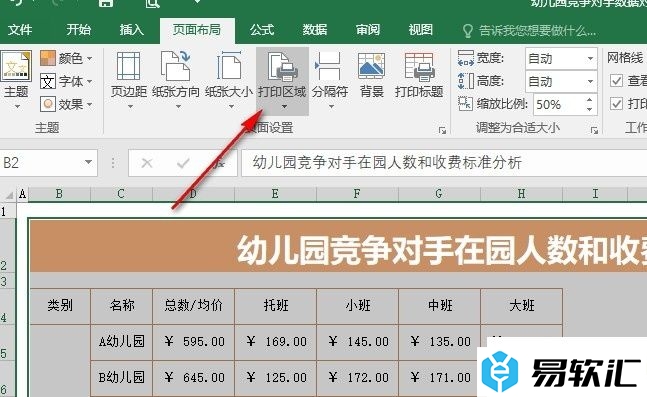Open the 分隔符 breaks menu

point(330,80)
